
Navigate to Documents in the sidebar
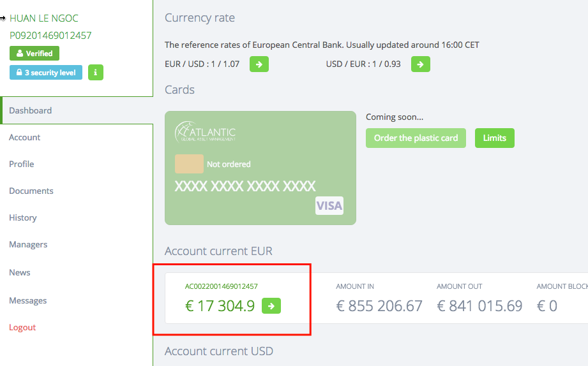point(31,191)
